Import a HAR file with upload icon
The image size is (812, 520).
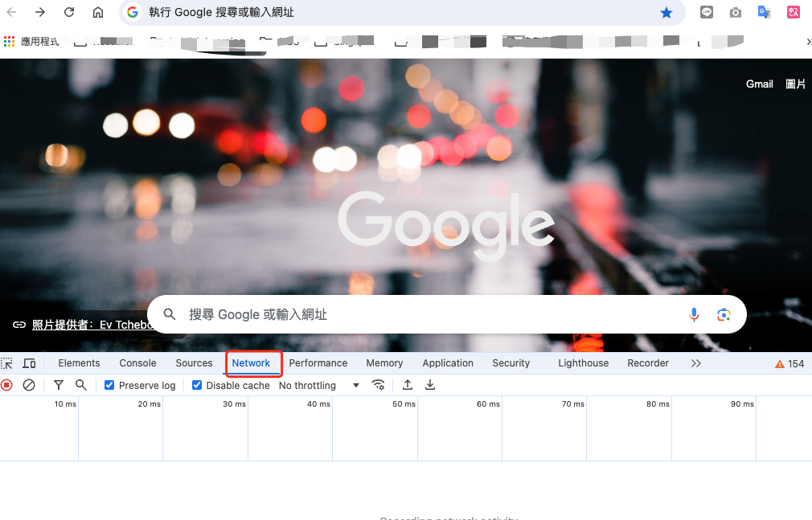(x=408, y=385)
